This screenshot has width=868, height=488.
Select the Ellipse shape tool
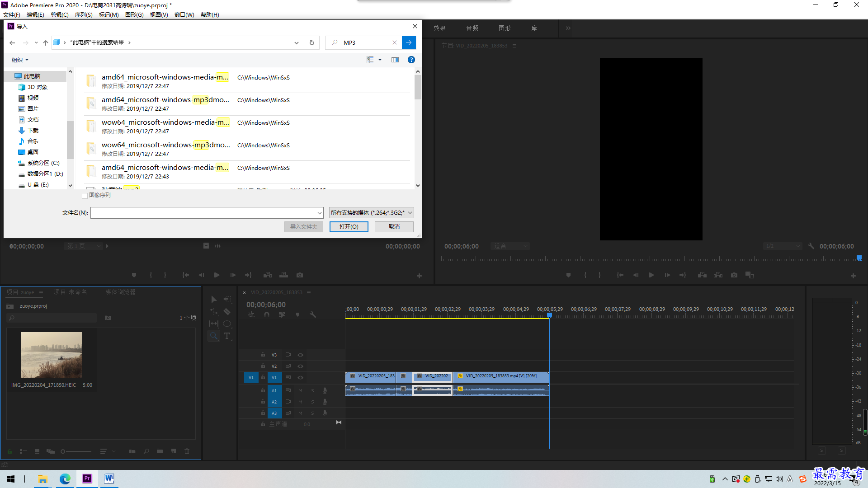tap(227, 324)
